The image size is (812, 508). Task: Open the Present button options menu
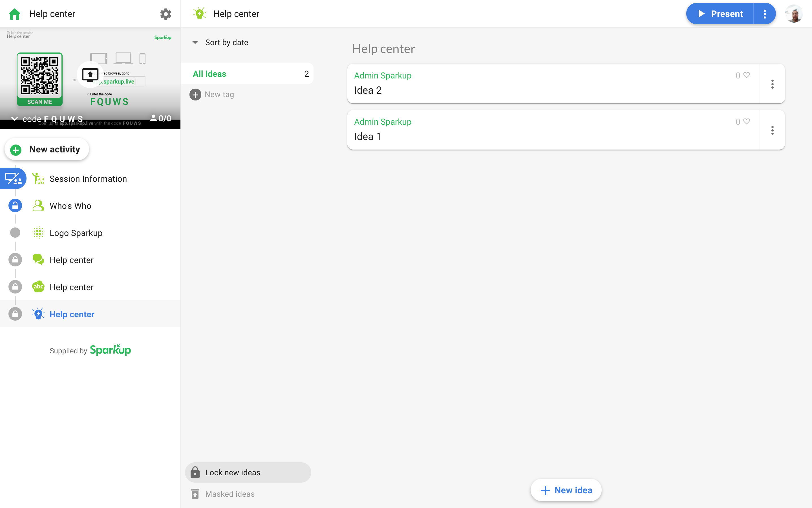765,14
